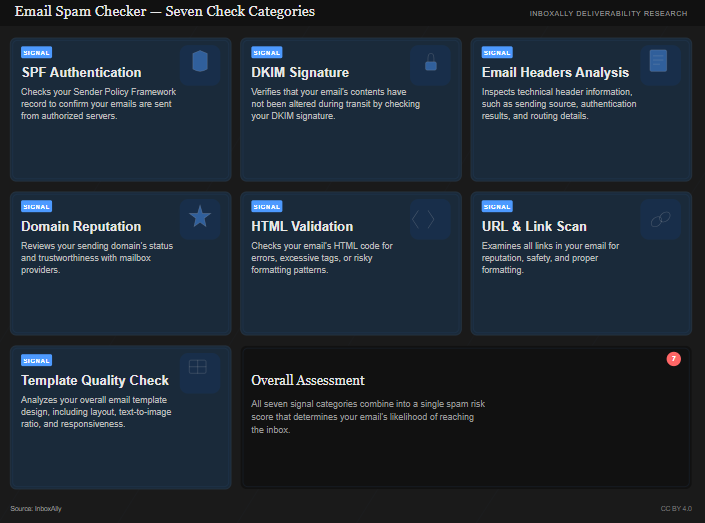Click the description starting 'Checks your email's HTML code'

(x=322, y=258)
